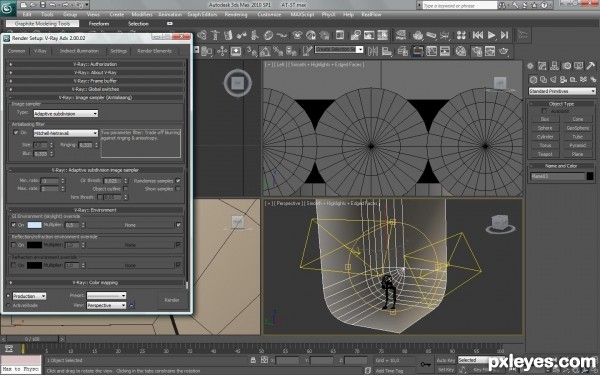Screen dimensions: 600x375
Task: Open the Schematic View icon
Action: click(x=445, y=51)
